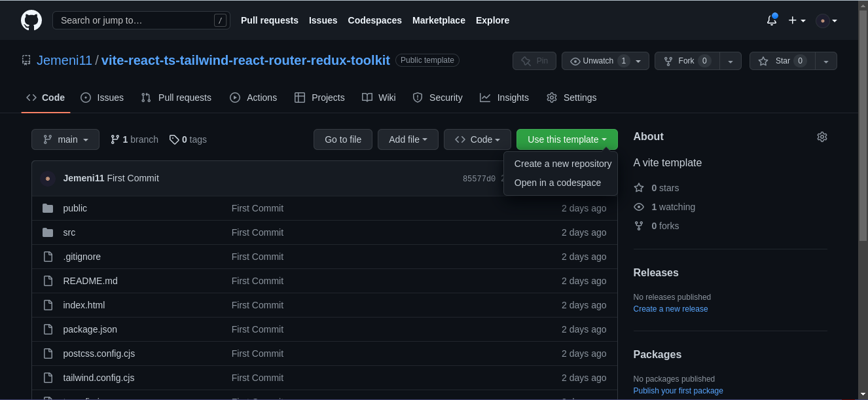View the 0 stars link
868x400 pixels.
[657, 188]
